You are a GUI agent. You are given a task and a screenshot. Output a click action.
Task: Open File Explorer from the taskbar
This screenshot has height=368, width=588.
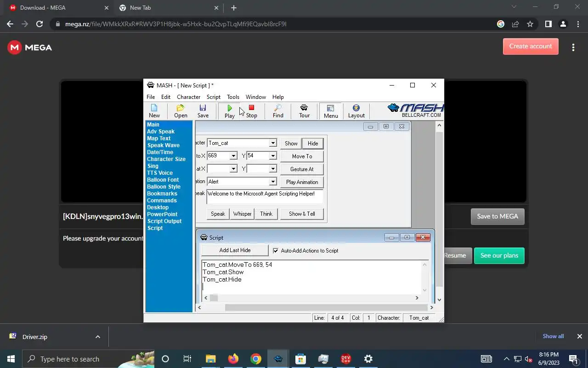[x=210, y=359]
